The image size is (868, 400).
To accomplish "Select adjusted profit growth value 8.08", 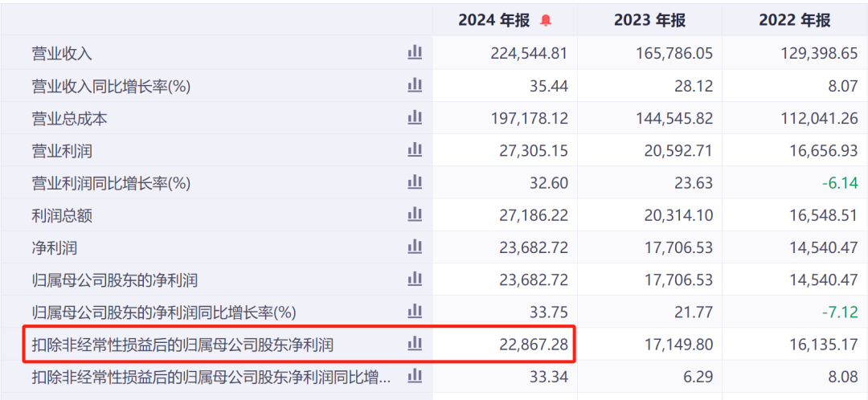I will (x=844, y=378).
